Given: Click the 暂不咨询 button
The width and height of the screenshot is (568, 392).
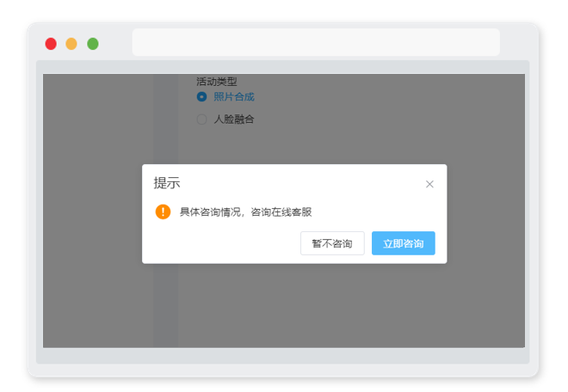Looking at the screenshot, I should 332,243.
